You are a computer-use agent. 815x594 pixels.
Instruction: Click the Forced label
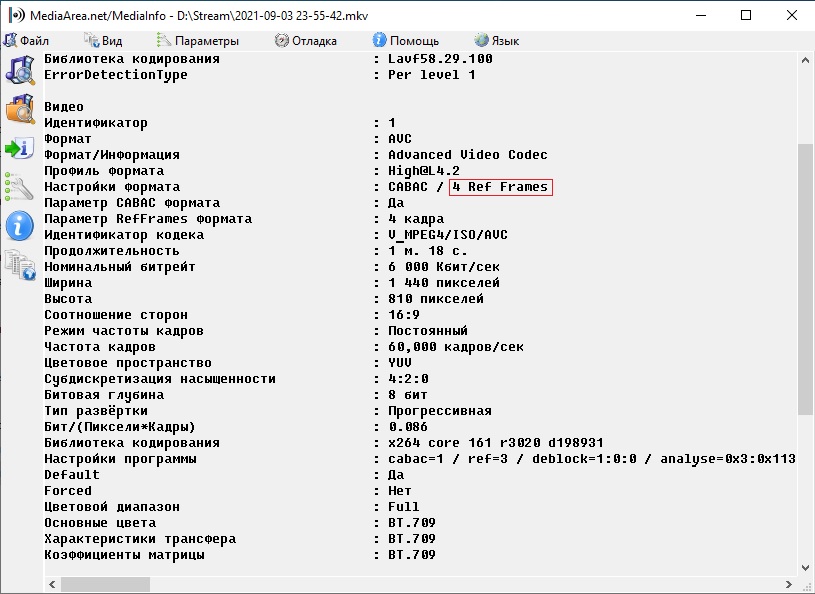pos(68,491)
